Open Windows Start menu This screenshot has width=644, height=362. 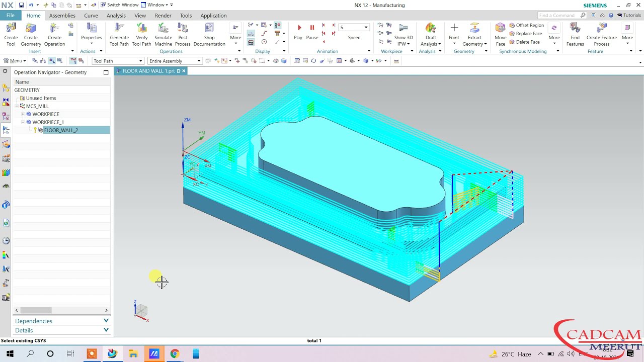(10, 354)
